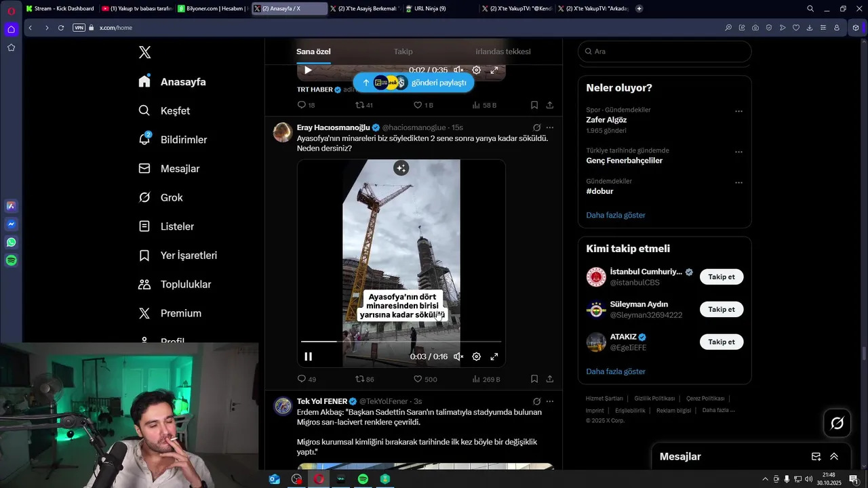Share Eray Hacıosmanoğlu's post

(x=550, y=379)
